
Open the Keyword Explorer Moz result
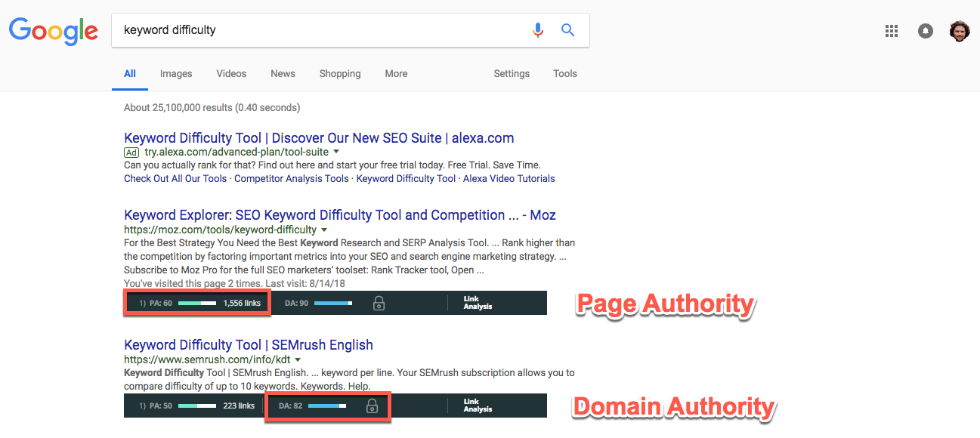point(339,215)
